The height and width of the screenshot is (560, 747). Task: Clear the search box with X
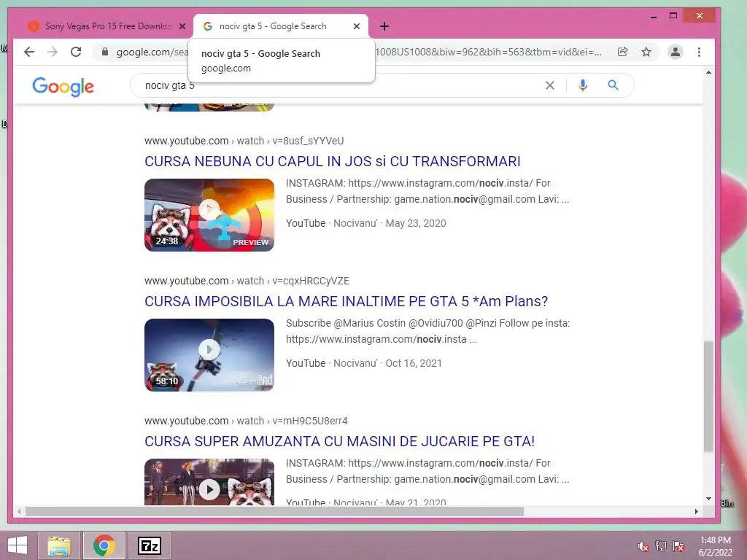550,85
